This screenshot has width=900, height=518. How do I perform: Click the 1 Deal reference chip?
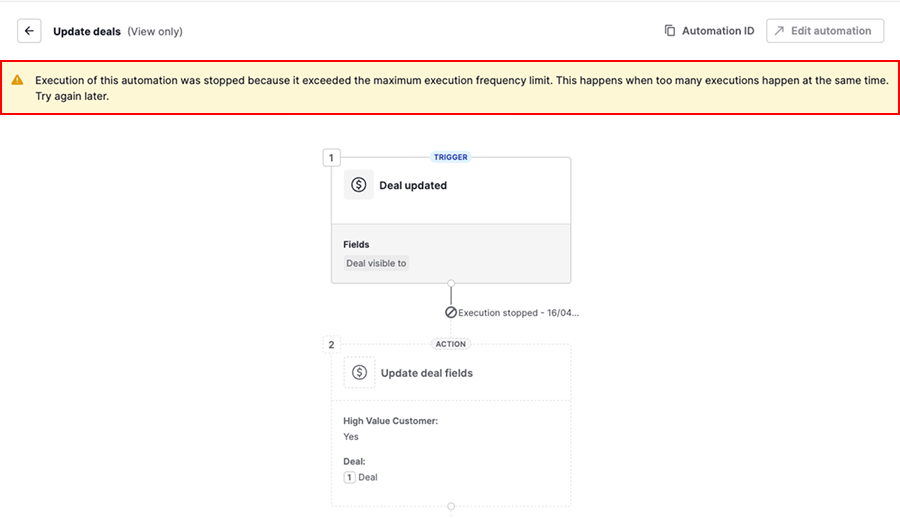pyautogui.click(x=361, y=477)
